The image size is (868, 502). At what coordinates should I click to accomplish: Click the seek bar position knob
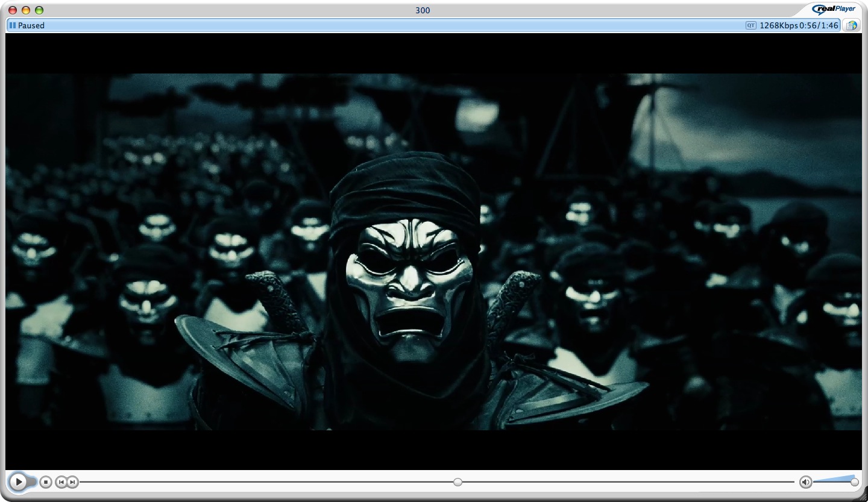(458, 482)
